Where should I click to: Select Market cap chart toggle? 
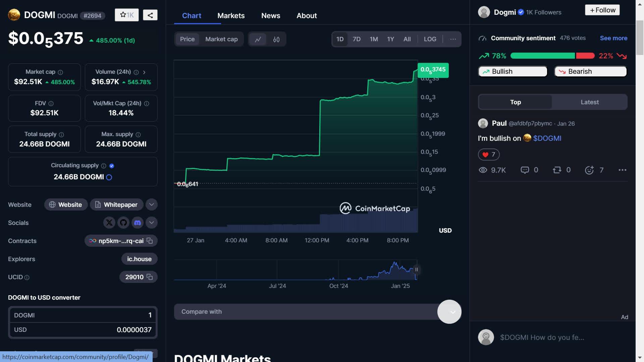tap(221, 39)
